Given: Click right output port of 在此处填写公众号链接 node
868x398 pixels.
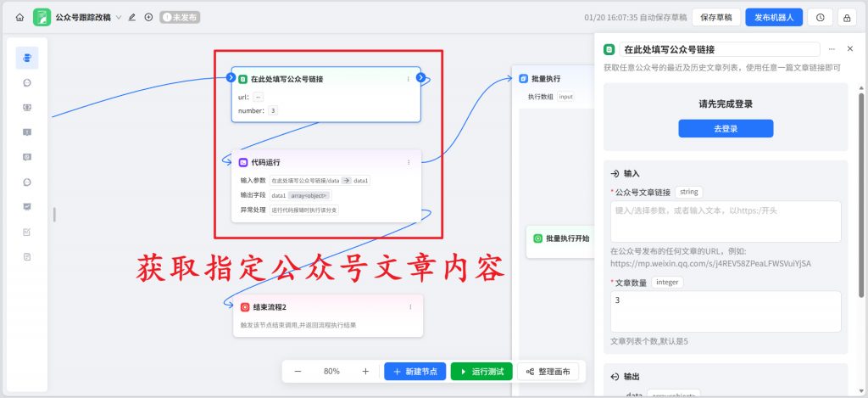Looking at the screenshot, I should (x=420, y=77).
